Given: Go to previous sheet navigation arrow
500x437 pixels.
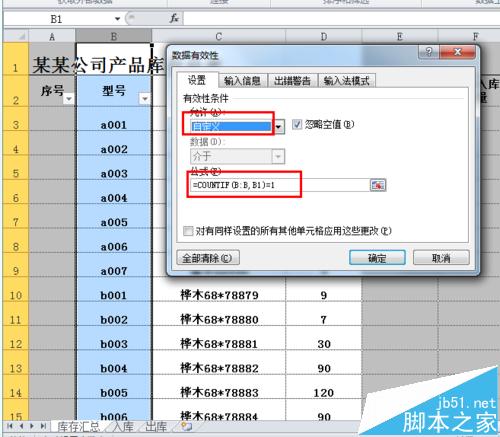Looking at the screenshot, I should coord(21,426).
